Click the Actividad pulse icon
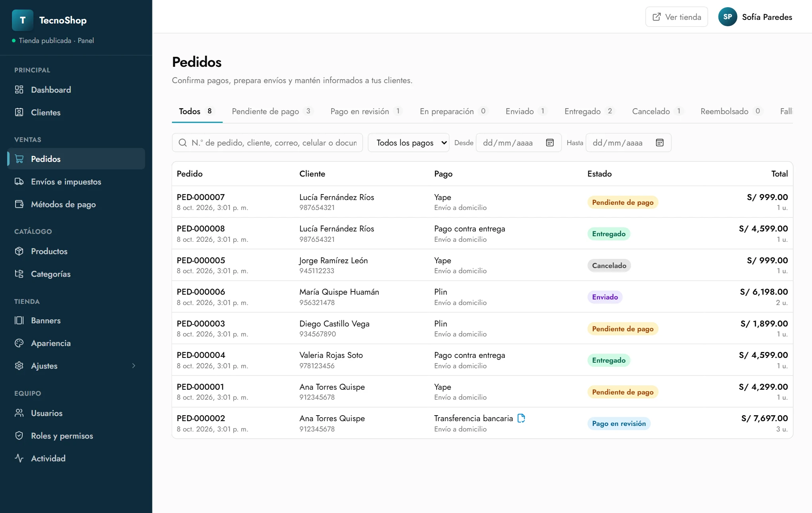Screen dimensions: 812x513 pyautogui.click(x=19, y=458)
